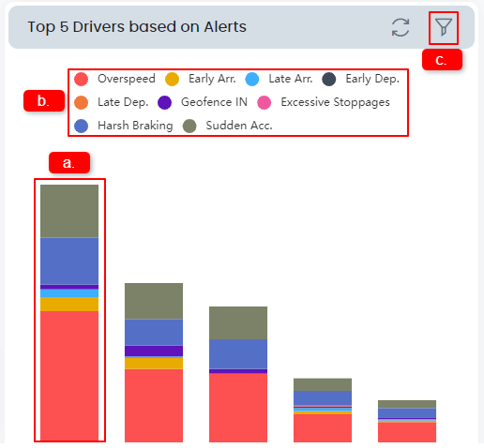The height and width of the screenshot is (448, 484).
Task: Click the first bar's Sudden Acc. olive segment
Action: [x=69, y=211]
